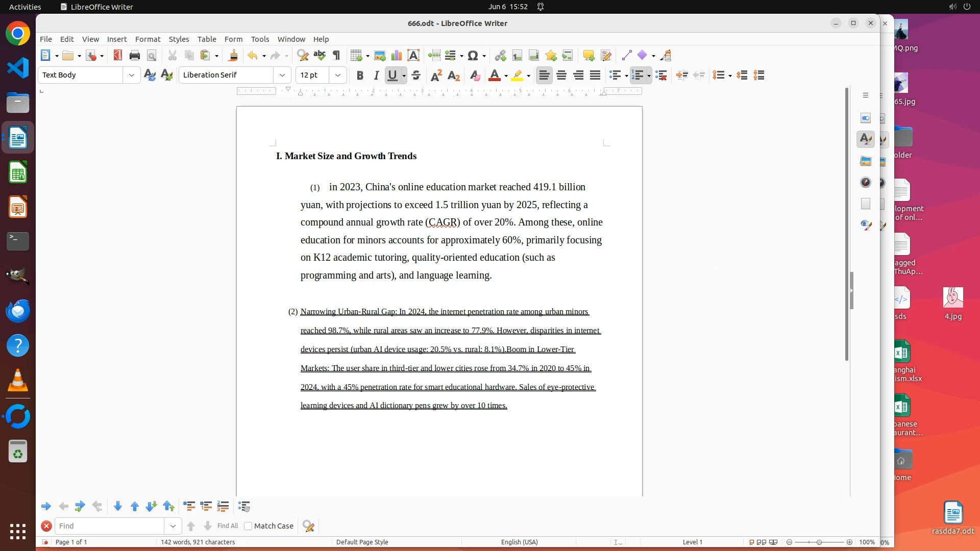The width and height of the screenshot is (980, 551).
Task: Toggle Italic formatting button
Action: click(x=376, y=76)
